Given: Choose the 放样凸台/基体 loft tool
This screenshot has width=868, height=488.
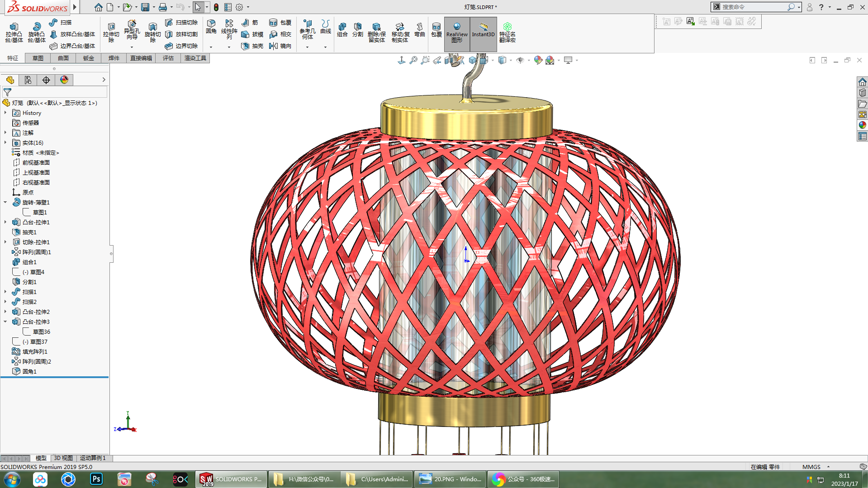Looking at the screenshot, I should pos(72,34).
